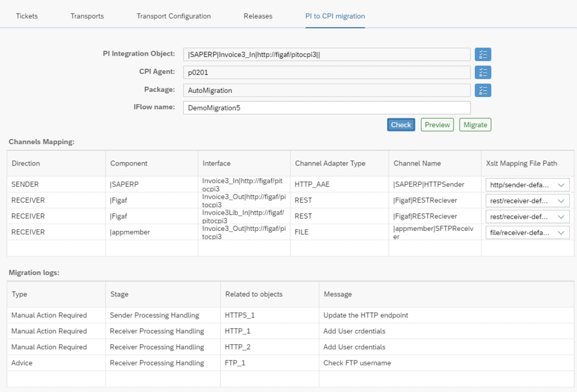The width and height of the screenshot is (577, 392).
Task: Open Xslt dropdown for Invoice3Lib_In row
Action: (x=561, y=217)
